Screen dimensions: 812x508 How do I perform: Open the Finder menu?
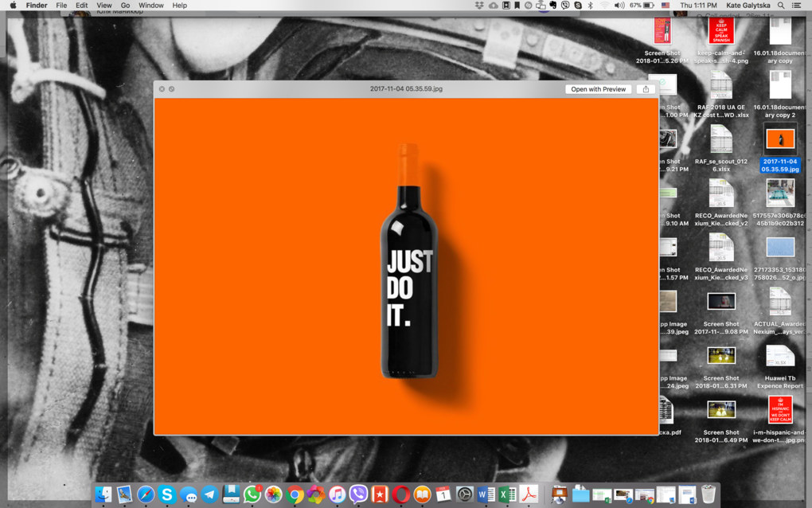tap(37, 6)
